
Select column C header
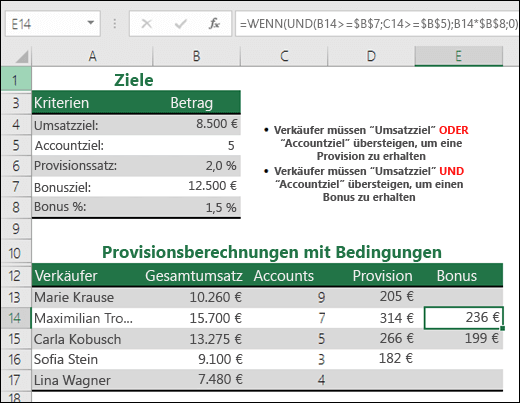click(284, 56)
